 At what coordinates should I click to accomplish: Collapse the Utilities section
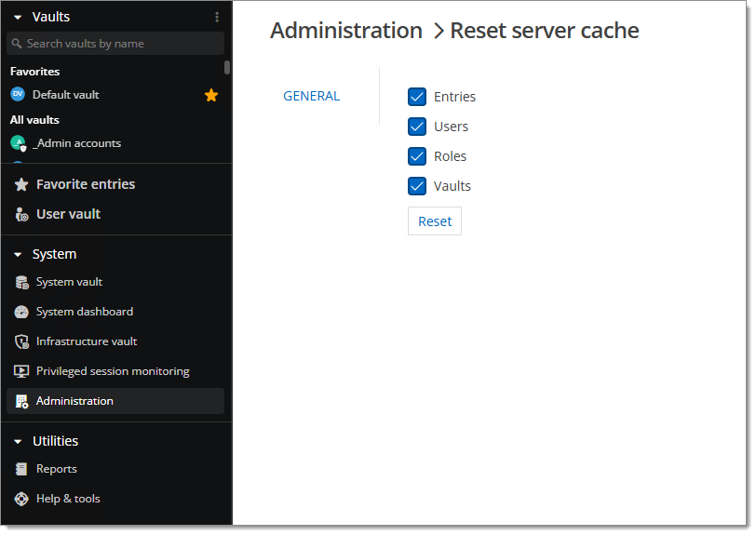point(17,441)
